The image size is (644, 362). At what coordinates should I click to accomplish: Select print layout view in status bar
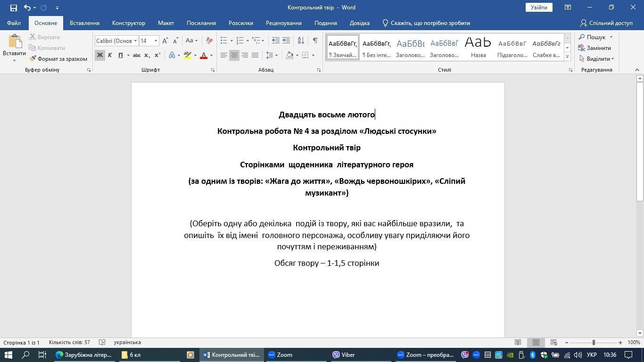[536, 342]
